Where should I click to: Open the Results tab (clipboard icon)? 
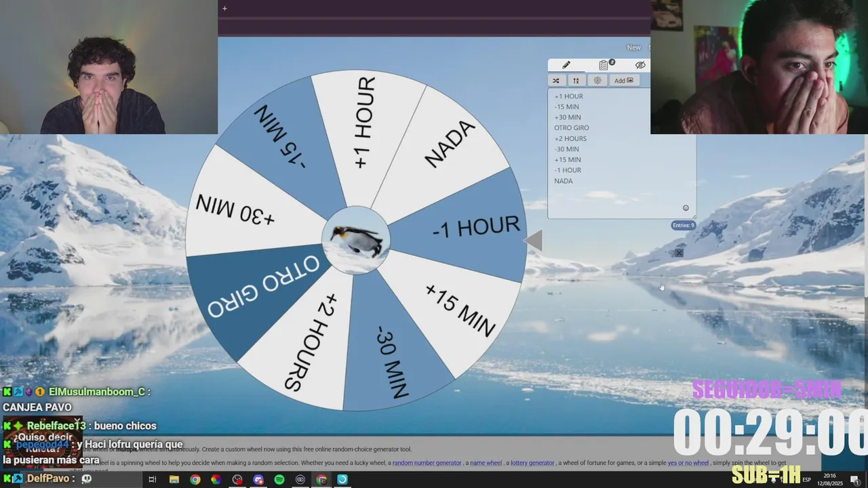tap(604, 65)
